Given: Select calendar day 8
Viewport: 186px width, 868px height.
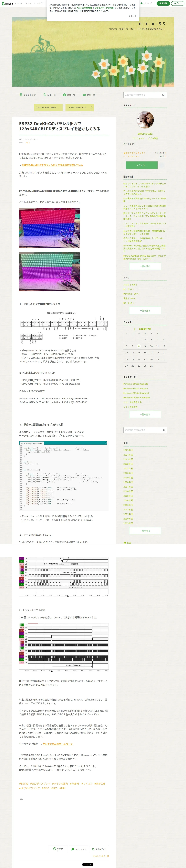Looking at the screenshot, I should (139, 346).
